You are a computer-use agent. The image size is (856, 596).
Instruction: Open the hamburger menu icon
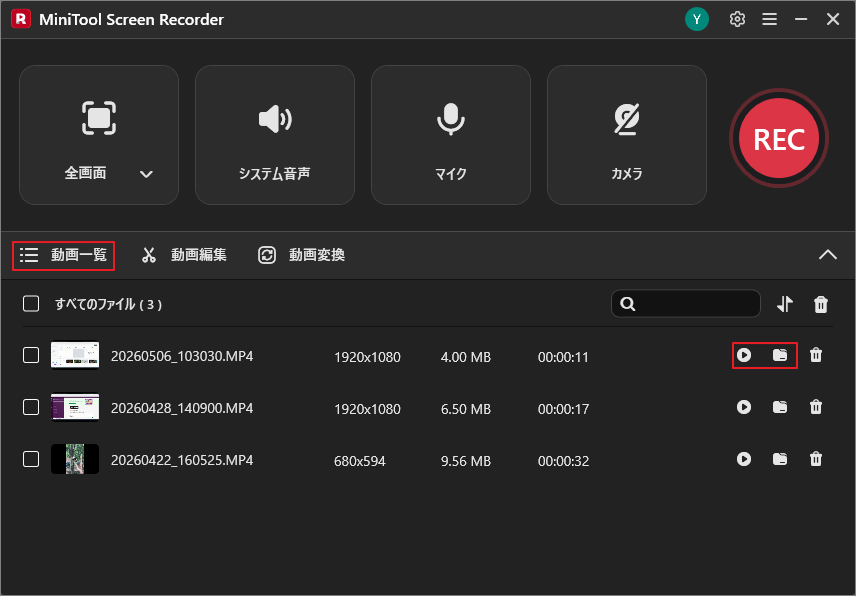coord(770,19)
